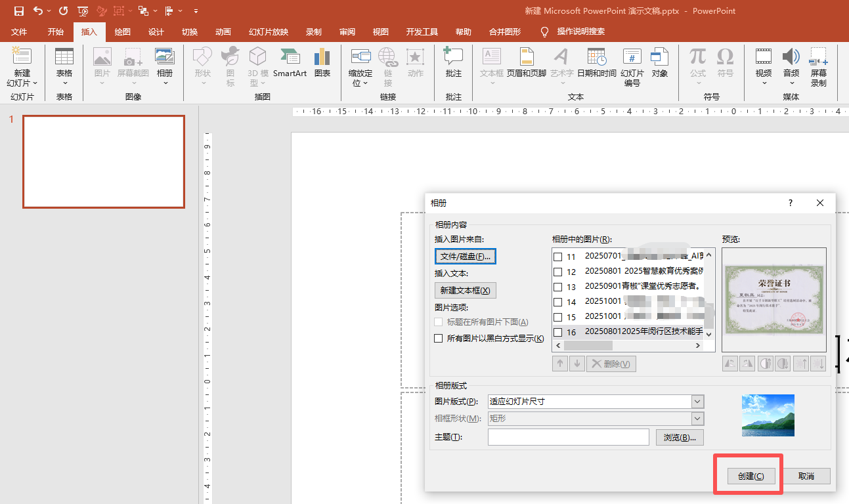The height and width of the screenshot is (504, 849).
Task: Open the 图片版式 layout dropdown
Action: [698, 402]
